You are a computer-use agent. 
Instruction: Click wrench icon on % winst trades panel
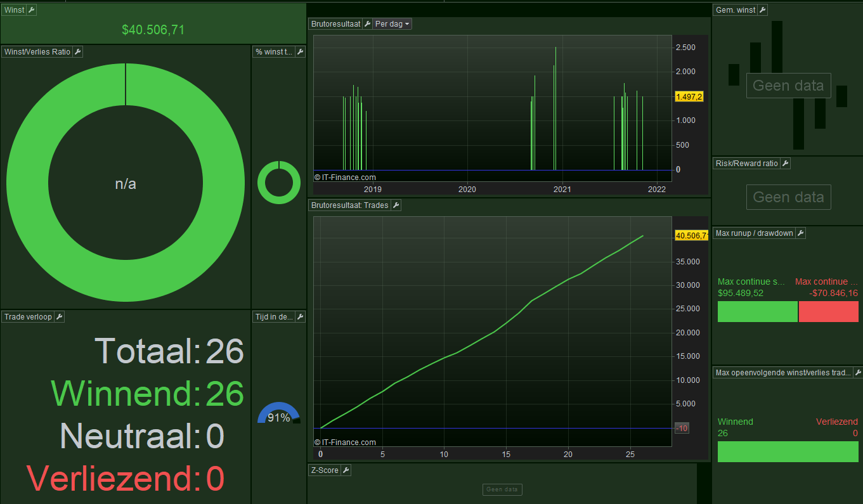click(x=301, y=52)
